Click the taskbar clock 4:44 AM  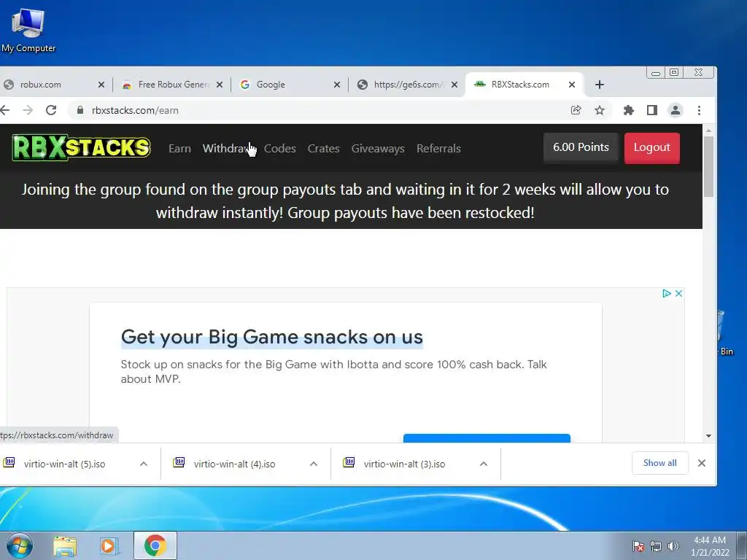point(710,546)
